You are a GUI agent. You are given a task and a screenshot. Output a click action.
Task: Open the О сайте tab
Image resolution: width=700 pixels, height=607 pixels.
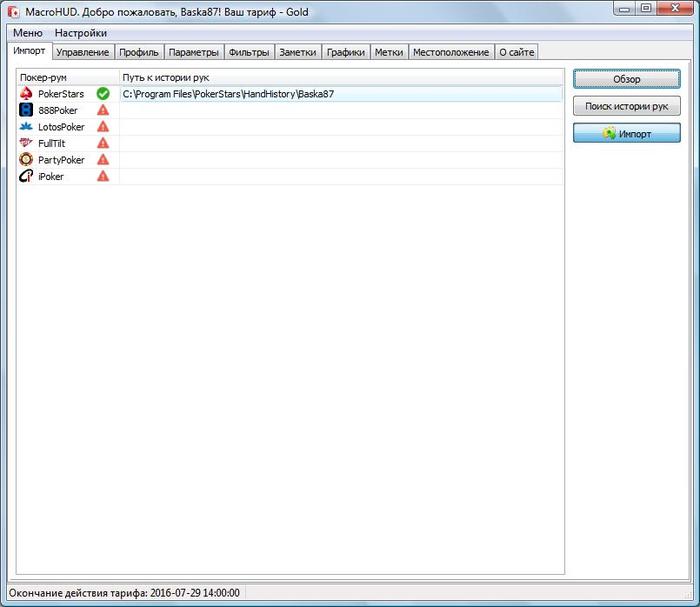coord(517,52)
